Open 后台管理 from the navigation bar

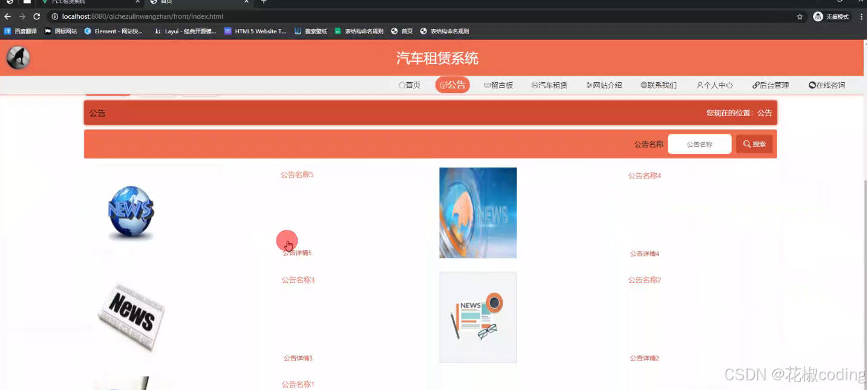771,85
